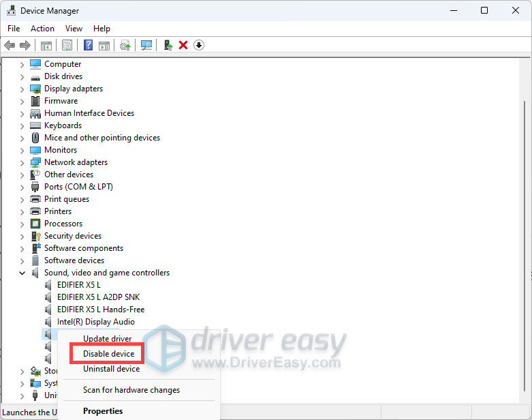The height and width of the screenshot is (420, 532).
Task: Click the Help question mark toolbar icon
Action: pyautogui.click(x=88, y=45)
